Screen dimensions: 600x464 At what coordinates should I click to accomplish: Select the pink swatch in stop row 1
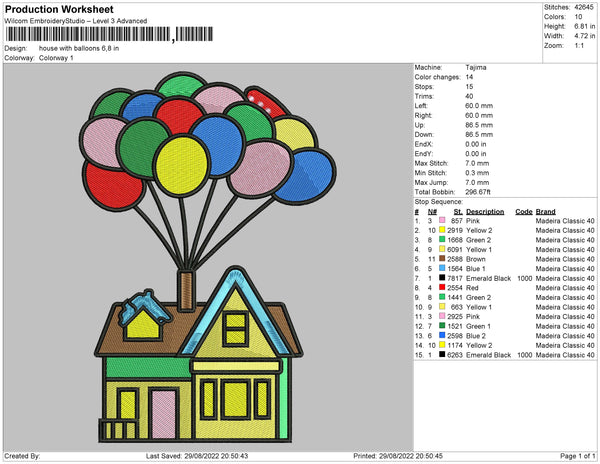pyautogui.click(x=442, y=220)
